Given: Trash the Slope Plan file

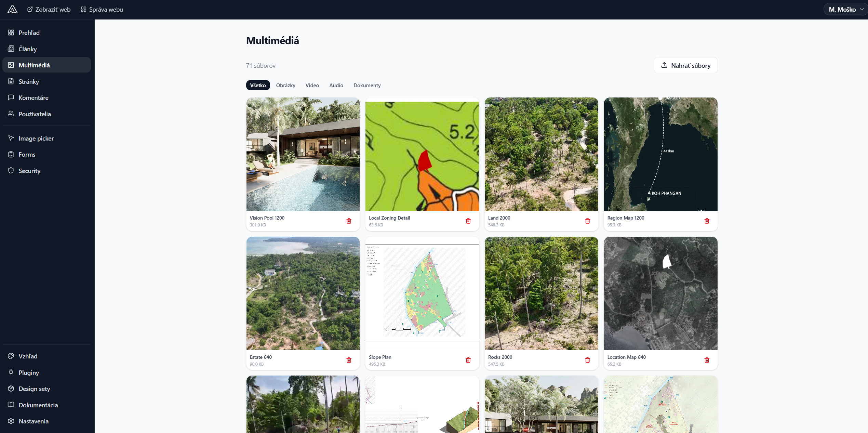Looking at the screenshot, I should coord(468,360).
